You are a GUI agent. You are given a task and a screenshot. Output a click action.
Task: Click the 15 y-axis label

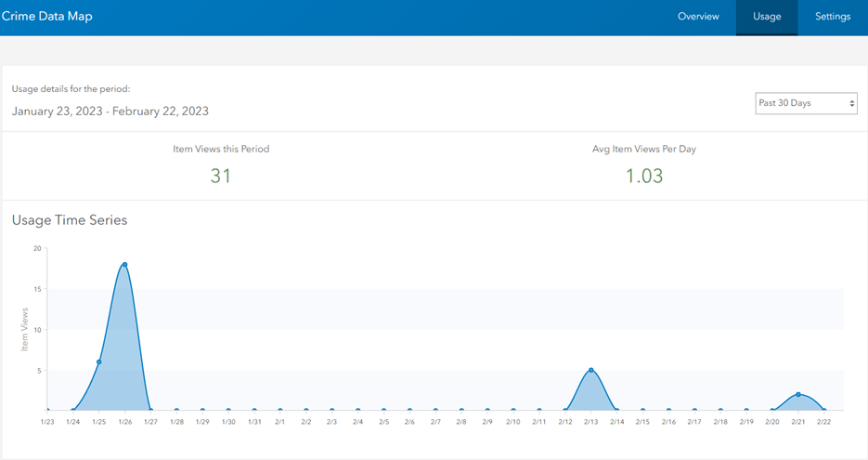[x=37, y=289]
